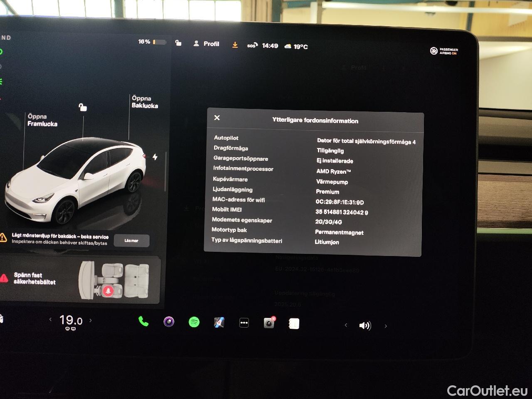This screenshot has width=532, height=399.
Task: Select the Typ av lågspänningsbatteri label
Action: [247, 240]
